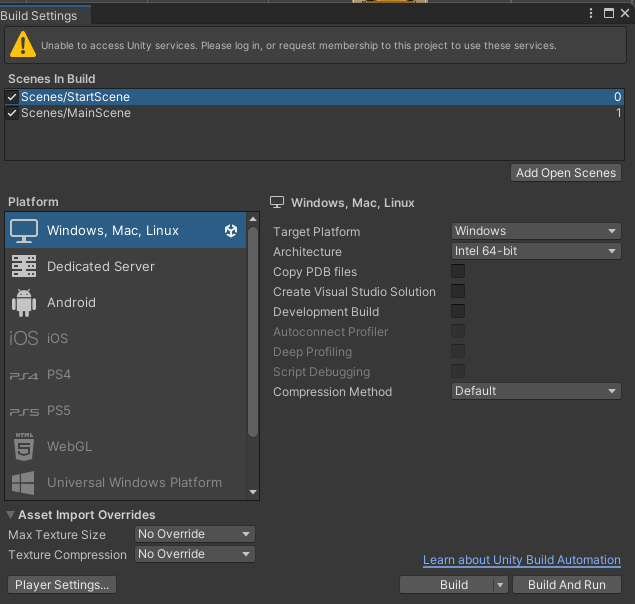Click the Dedicated Server rack icon

(24, 266)
